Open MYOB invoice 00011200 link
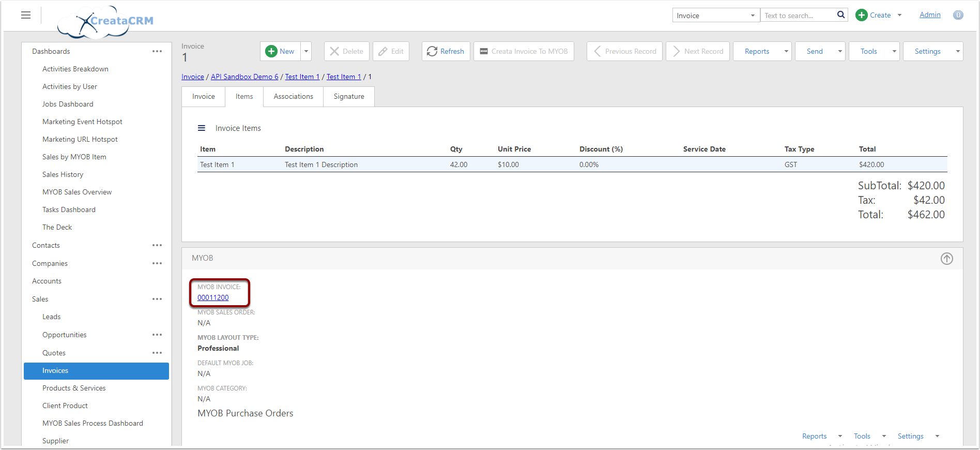This screenshot has width=980, height=450. click(213, 297)
